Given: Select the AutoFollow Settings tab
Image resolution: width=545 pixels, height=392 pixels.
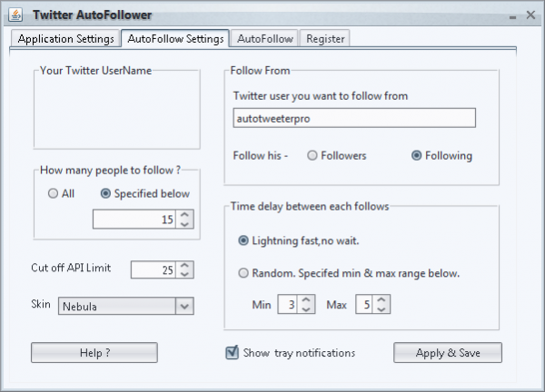Looking at the screenshot, I should pyautogui.click(x=175, y=38).
